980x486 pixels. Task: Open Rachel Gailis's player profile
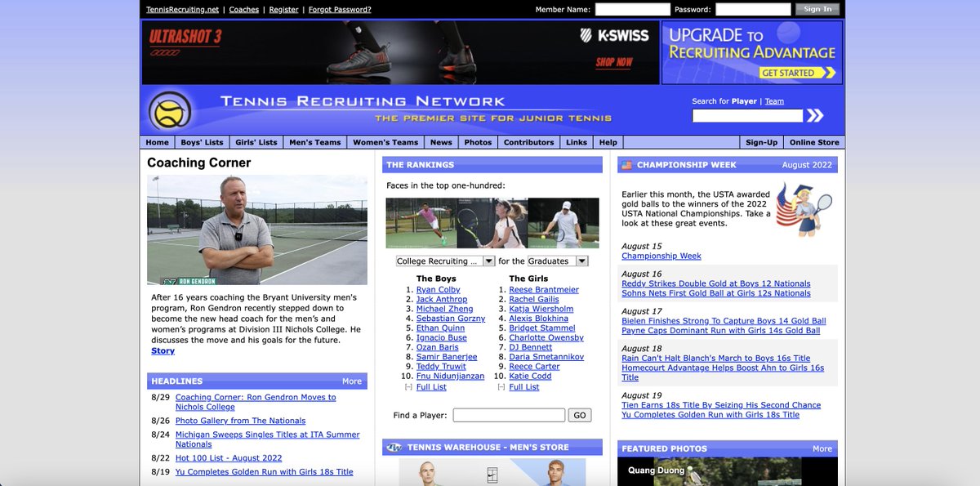click(x=534, y=299)
